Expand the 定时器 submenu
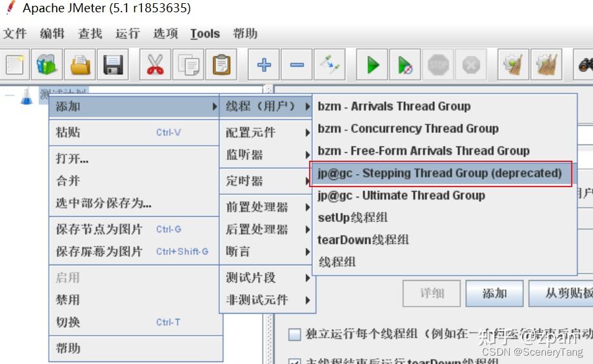Viewport: 593px width, 364px height. click(x=266, y=181)
